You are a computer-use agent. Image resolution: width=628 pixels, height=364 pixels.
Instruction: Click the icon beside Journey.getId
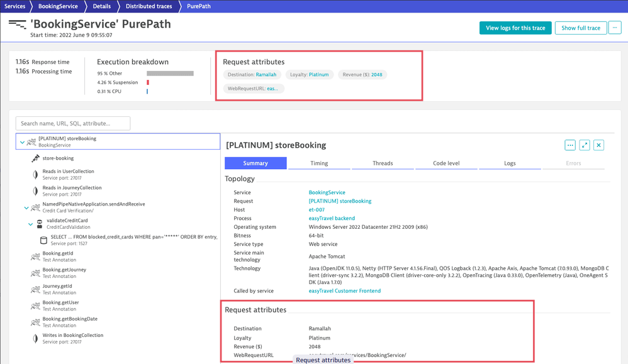point(36,290)
